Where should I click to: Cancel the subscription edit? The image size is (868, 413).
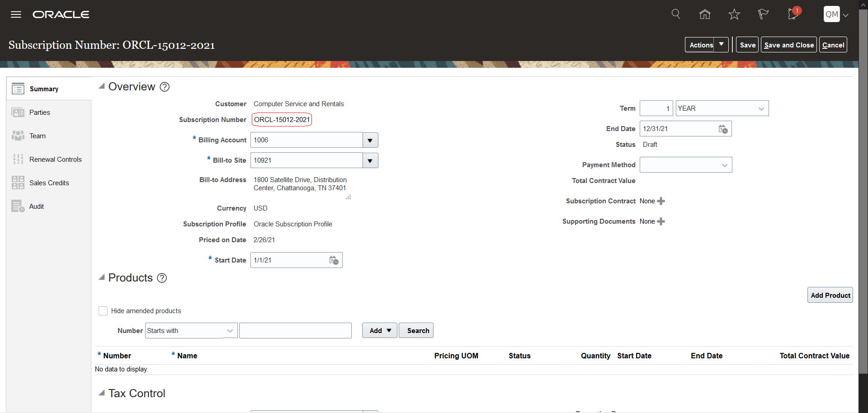coord(833,45)
